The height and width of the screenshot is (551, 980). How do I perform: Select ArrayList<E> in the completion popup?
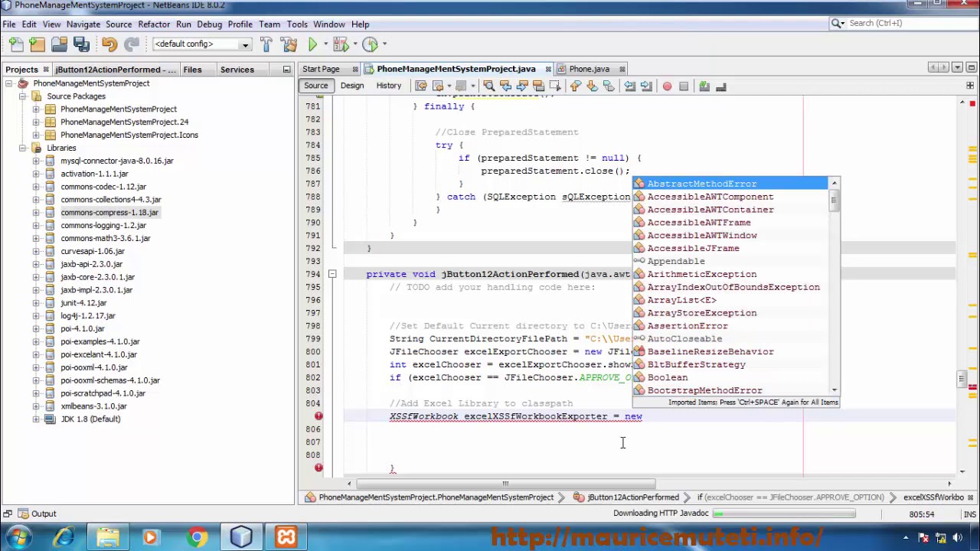click(x=730, y=300)
